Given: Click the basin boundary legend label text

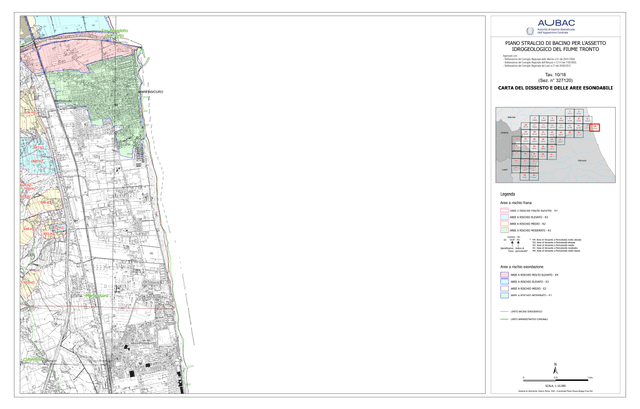Looking at the screenshot, I should point(527,311).
